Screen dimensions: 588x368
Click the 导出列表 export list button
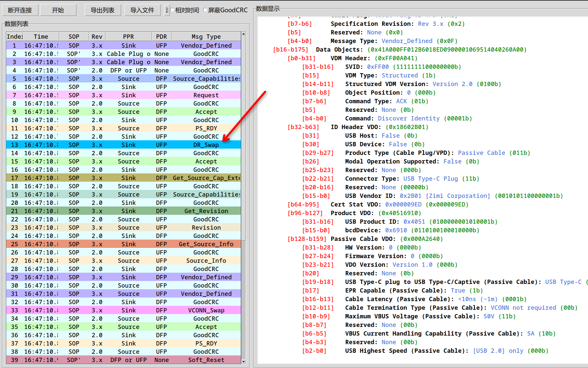point(103,10)
